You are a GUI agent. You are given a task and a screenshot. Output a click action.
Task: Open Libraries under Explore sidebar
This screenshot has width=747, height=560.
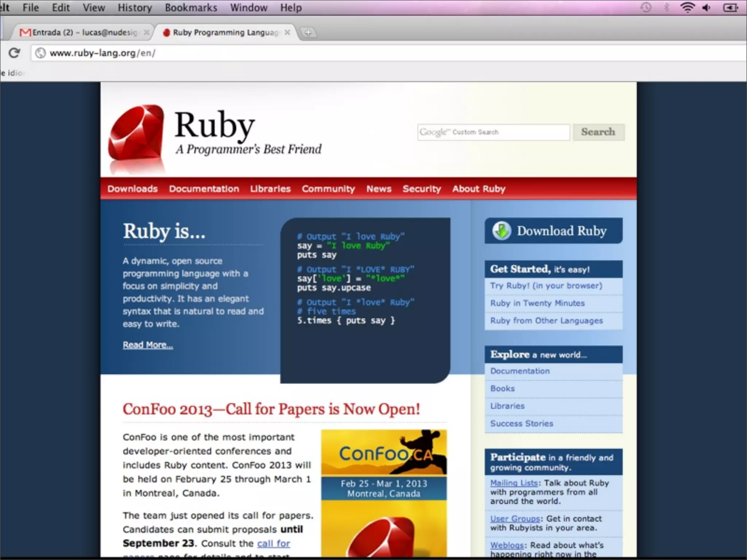[x=507, y=406]
